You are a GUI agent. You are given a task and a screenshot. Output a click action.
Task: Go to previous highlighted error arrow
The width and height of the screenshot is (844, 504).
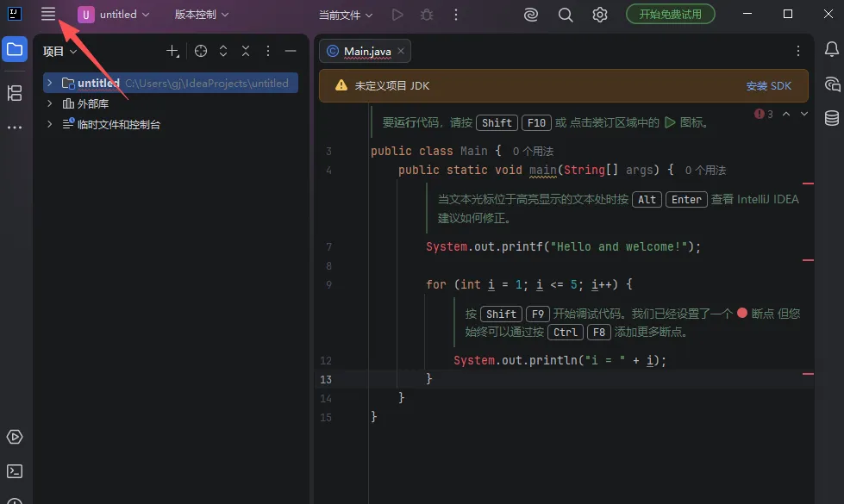click(x=786, y=114)
